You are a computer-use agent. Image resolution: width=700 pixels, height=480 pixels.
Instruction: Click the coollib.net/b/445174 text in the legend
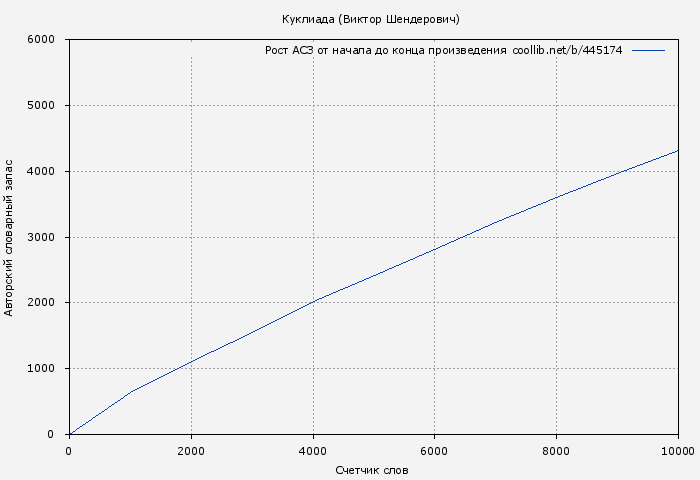567,50
